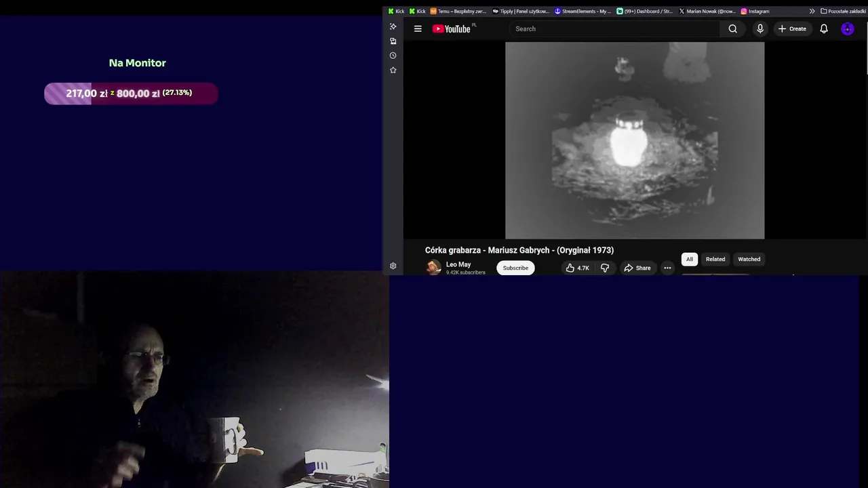Open browser sidebar history clock
The image size is (868, 488).
click(393, 56)
